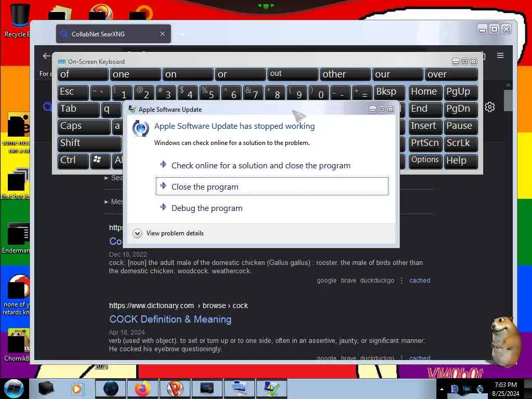This screenshot has height=399, width=532.
Task: Switch to the CollabNet SearXNG tab
Action: pyautogui.click(x=113, y=34)
